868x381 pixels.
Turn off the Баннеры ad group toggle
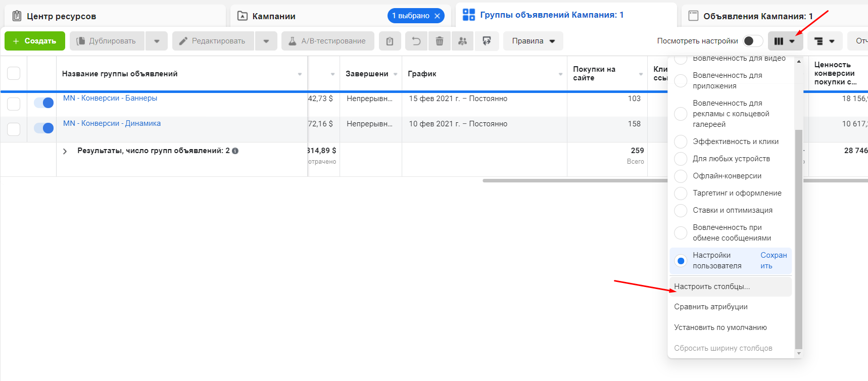[x=44, y=103]
